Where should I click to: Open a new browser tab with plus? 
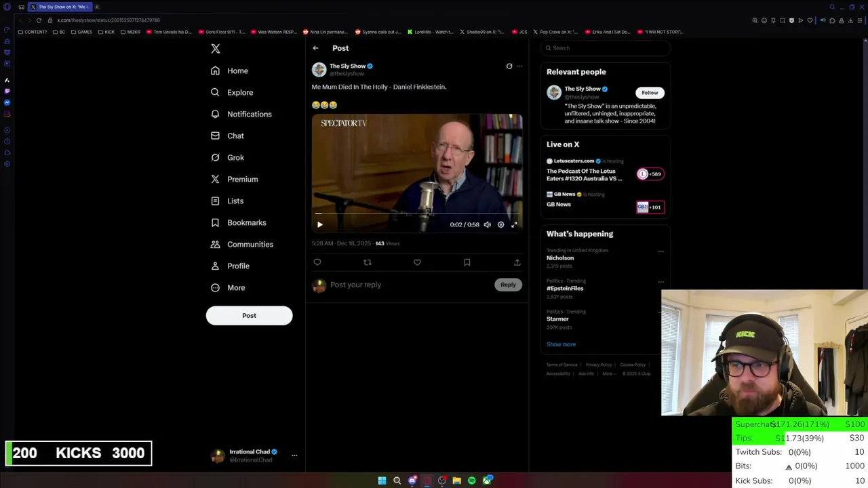97,7
